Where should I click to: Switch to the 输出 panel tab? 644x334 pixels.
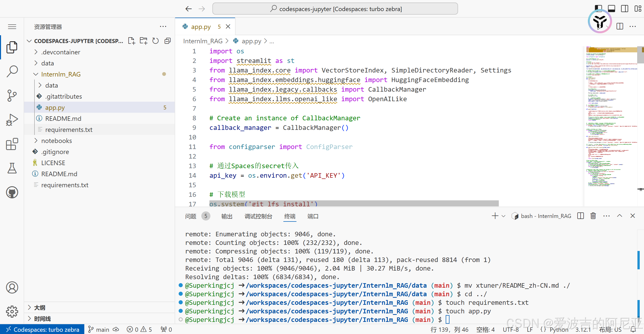point(227,216)
